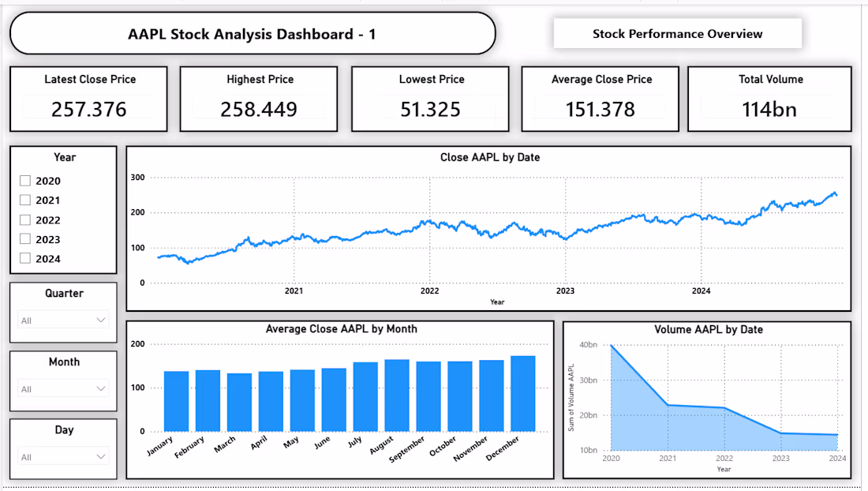This screenshot has width=868, height=491.
Task: Click the Year slicer header
Action: 65,157
